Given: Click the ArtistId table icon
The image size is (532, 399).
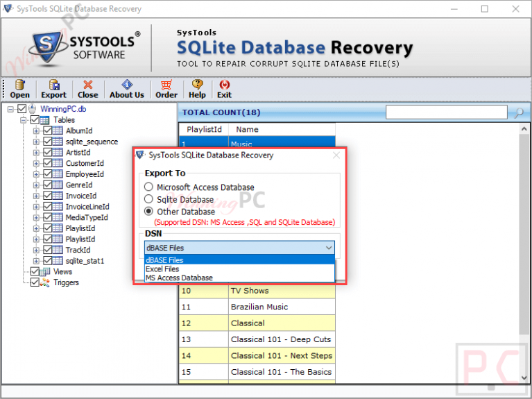Looking at the screenshot, I should (x=58, y=153).
